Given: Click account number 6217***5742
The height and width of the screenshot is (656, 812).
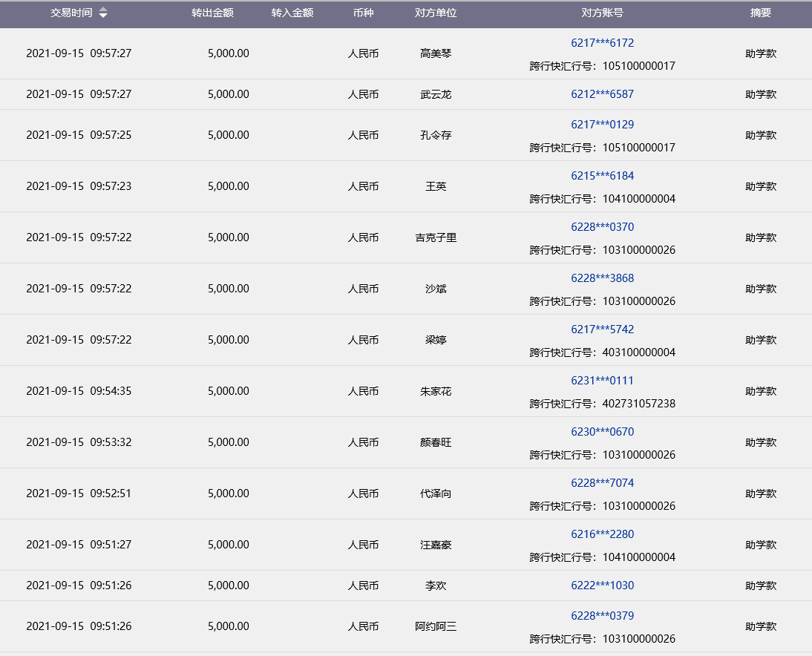Looking at the screenshot, I should pos(602,329).
